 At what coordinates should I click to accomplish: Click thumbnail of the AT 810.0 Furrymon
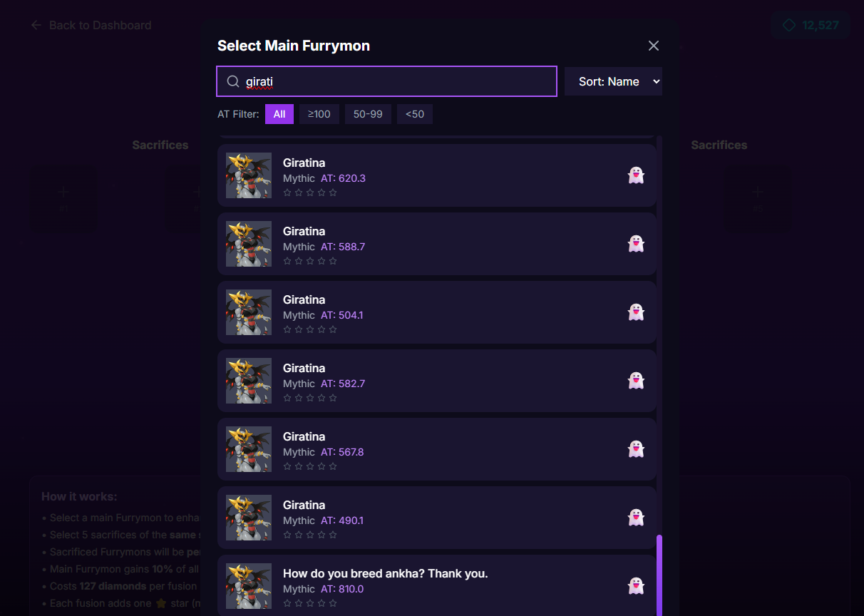click(249, 586)
